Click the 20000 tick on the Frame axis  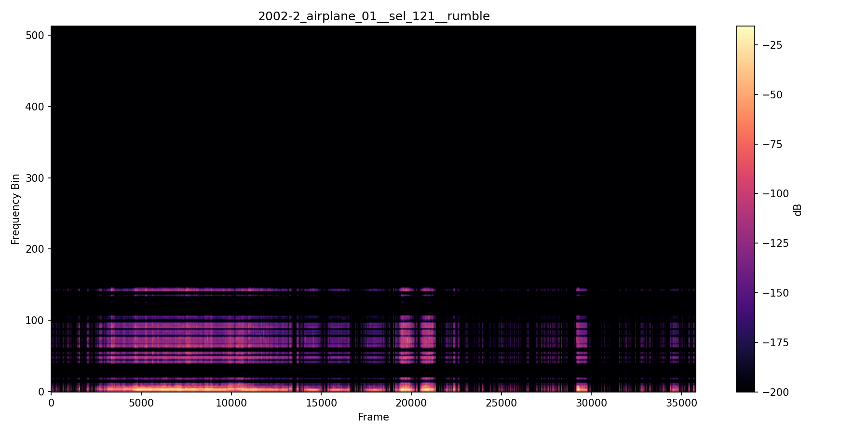[x=410, y=403]
